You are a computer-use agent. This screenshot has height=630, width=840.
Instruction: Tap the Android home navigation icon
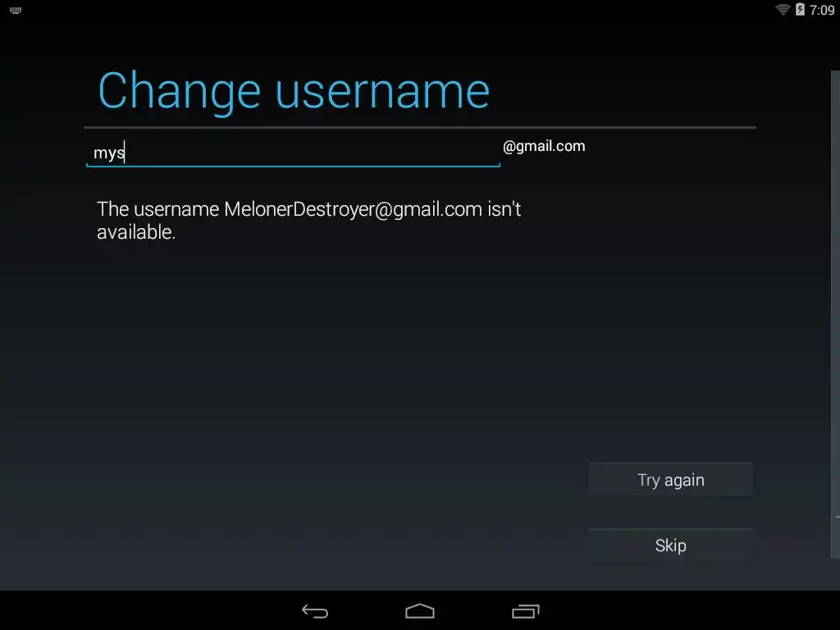tap(419, 610)
